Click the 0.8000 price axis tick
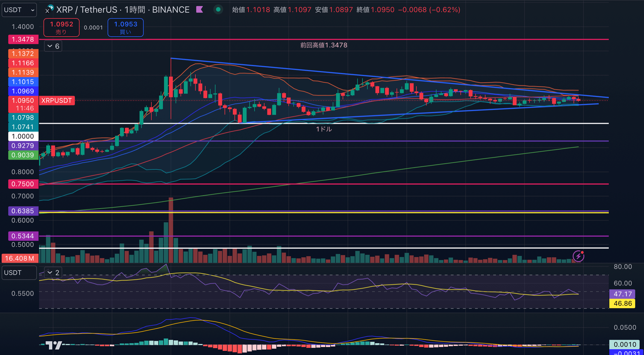 click(x=23, y=172)
